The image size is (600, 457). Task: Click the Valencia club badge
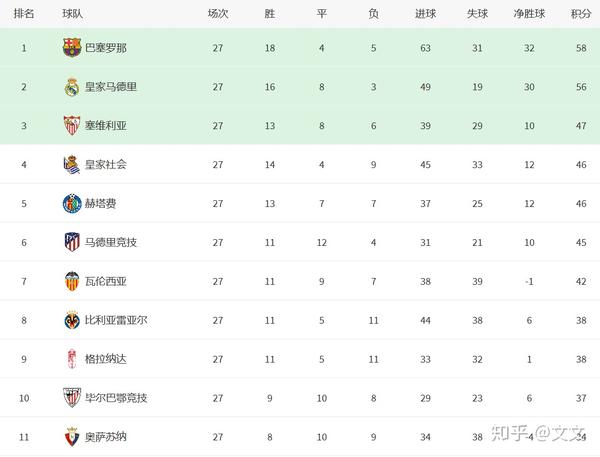(72, 281)
